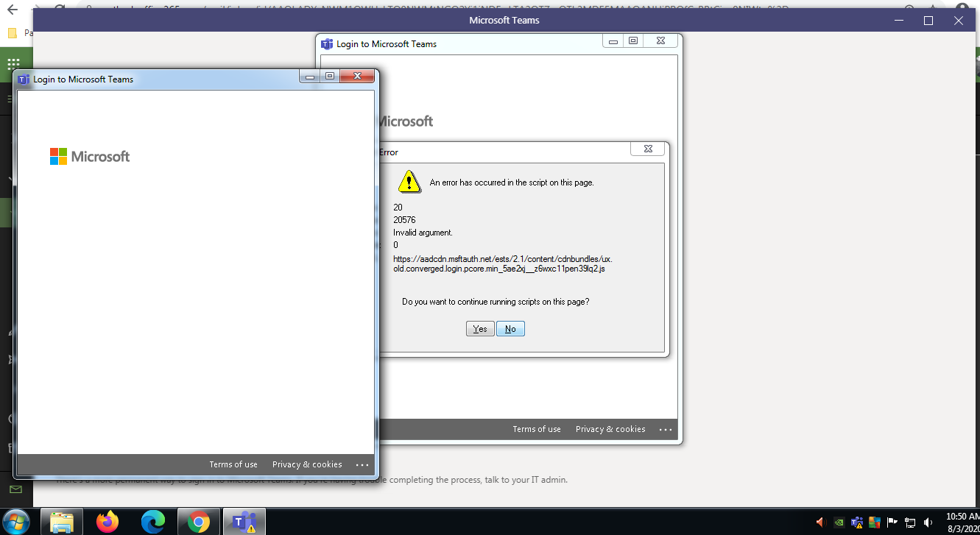The image size is (980, 535).
Task: Open Windows Explorer from the taskbar
Action: (x=62, y=522)
